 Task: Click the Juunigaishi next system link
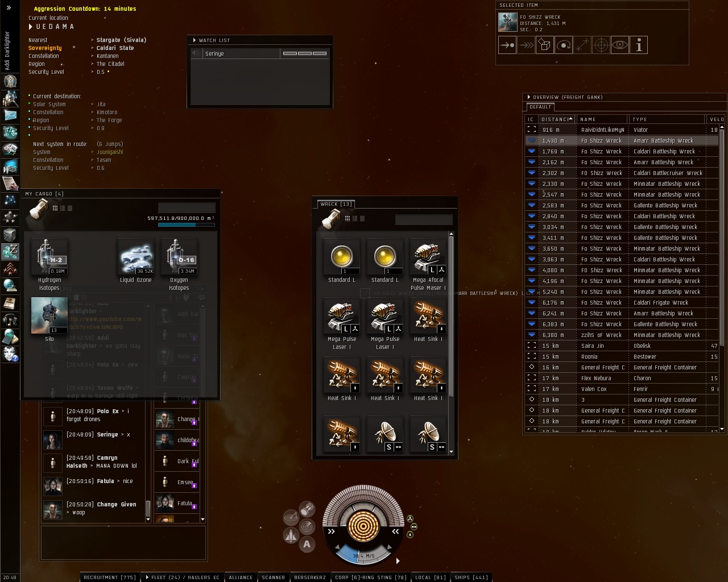tap(110, 152)
